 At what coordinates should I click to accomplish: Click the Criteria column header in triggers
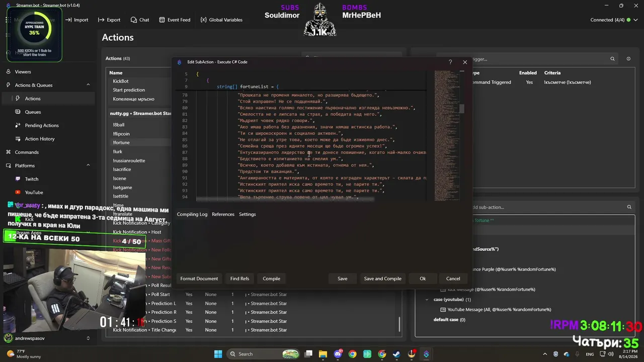point(552,73)
